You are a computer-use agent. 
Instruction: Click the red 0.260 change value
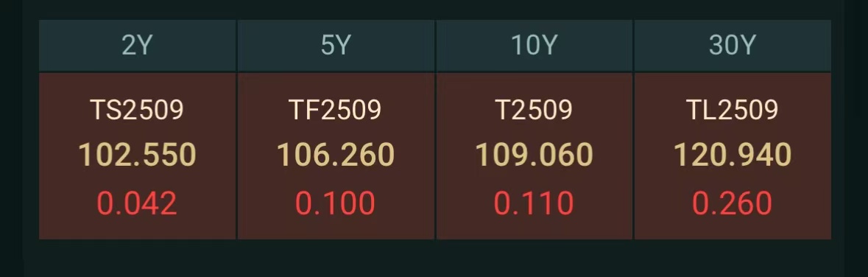[732, 203]
